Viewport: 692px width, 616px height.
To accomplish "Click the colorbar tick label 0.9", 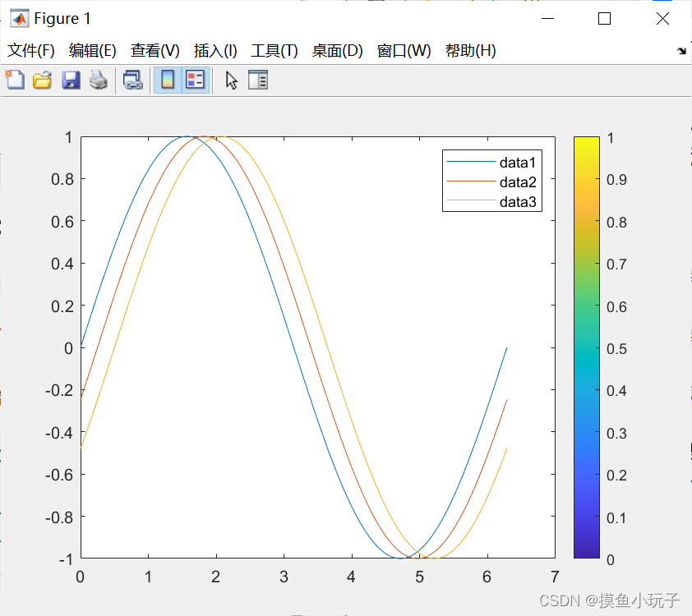I will [616, 180].
